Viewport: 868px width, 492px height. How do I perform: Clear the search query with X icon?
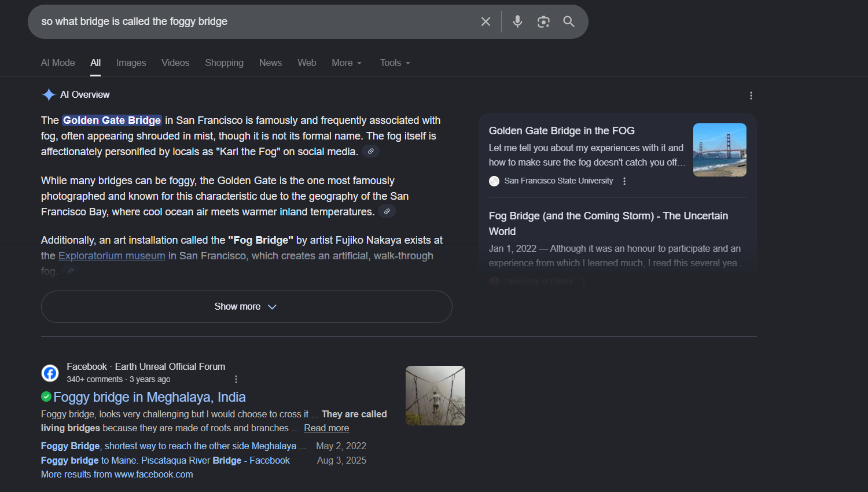pyautogui.click(x=486, y=21)
